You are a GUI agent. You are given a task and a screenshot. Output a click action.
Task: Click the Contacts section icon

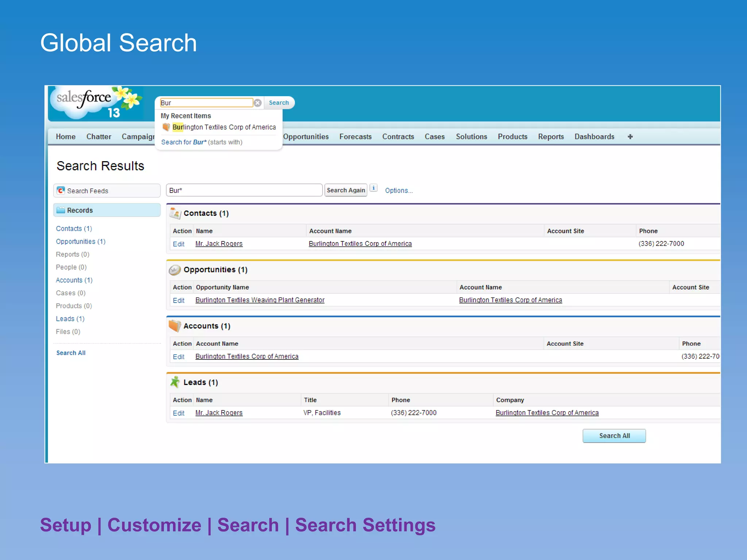(175, 213)
